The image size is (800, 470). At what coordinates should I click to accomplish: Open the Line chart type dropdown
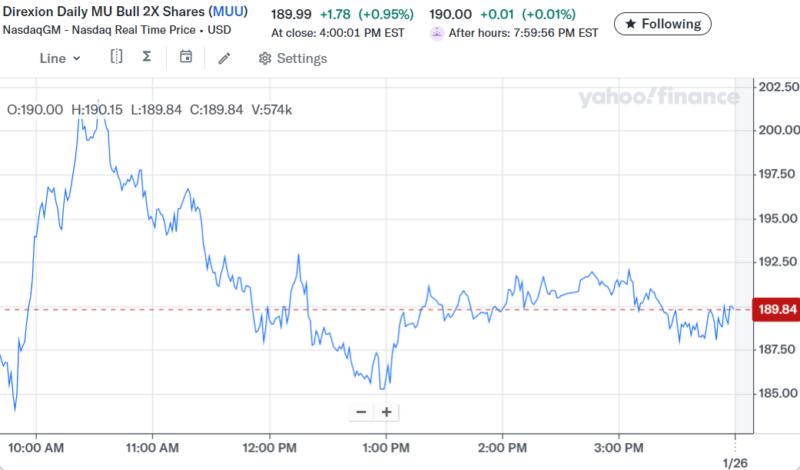[x=60, y=58]
